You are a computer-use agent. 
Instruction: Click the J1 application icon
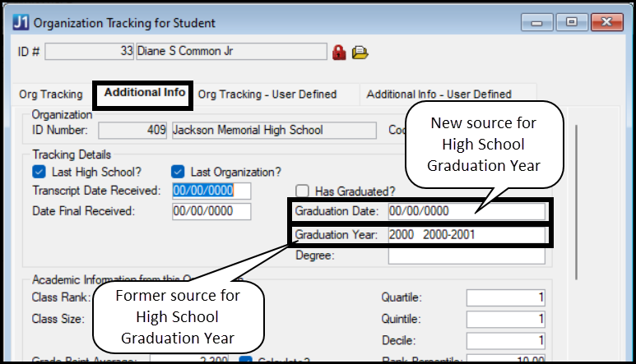[x=21, y=22]
